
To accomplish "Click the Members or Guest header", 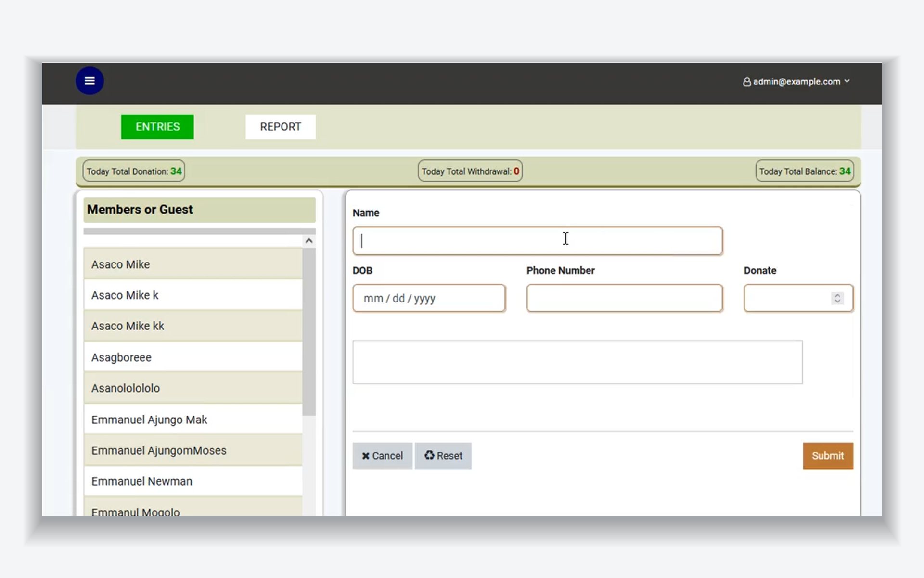I will tap(199, 210).
